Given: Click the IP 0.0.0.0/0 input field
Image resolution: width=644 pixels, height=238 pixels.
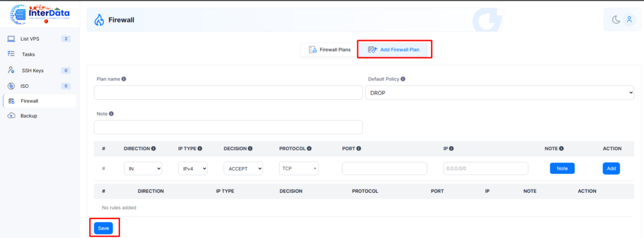Looking at the screenshot, I should (486, 169).
